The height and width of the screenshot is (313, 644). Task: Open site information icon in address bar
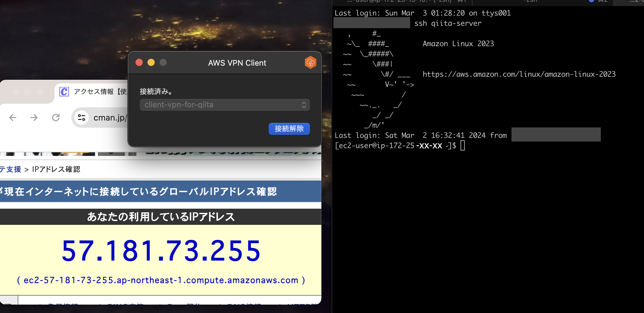point(81,118)
